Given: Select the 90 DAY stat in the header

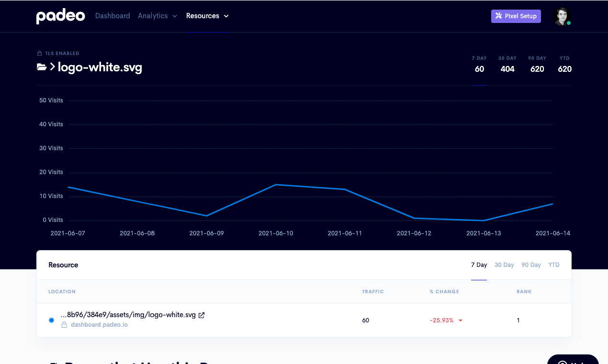Looking at the screenshot, I should pos(537,65).
